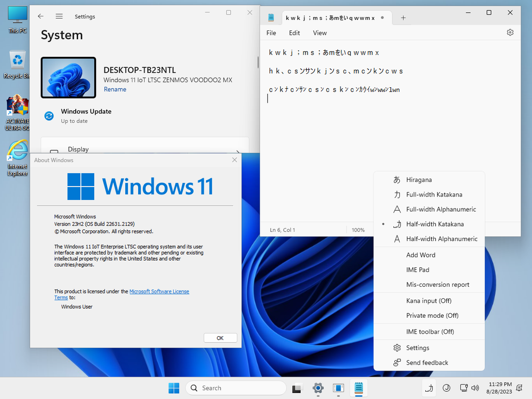Toggle IME toolbar (Off)
This screenshot has width=532, height=399.
[x=429, y=332]
